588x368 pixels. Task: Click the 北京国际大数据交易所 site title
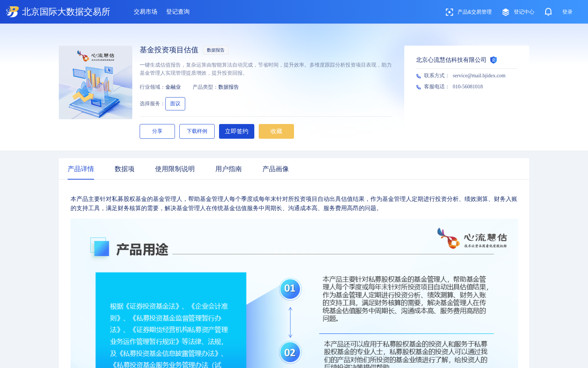point(66,12)
